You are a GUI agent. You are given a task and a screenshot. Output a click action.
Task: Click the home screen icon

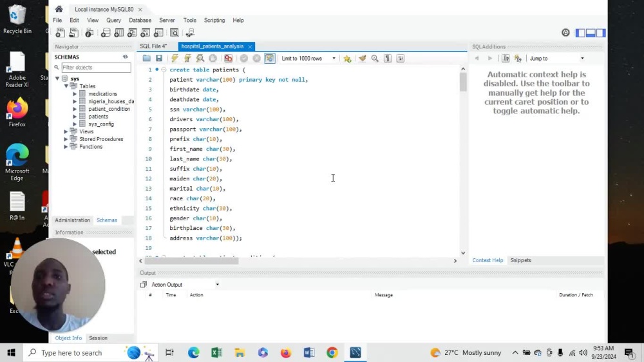(59, 9)
